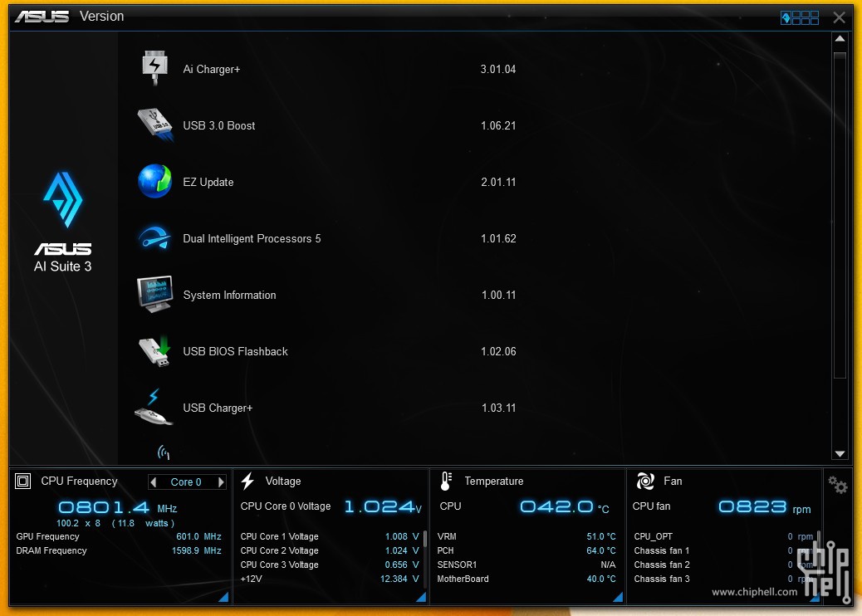Click the Dual Intelligent Processors 5 label
This screenshot has width=862, height=616.
point(252,238)
